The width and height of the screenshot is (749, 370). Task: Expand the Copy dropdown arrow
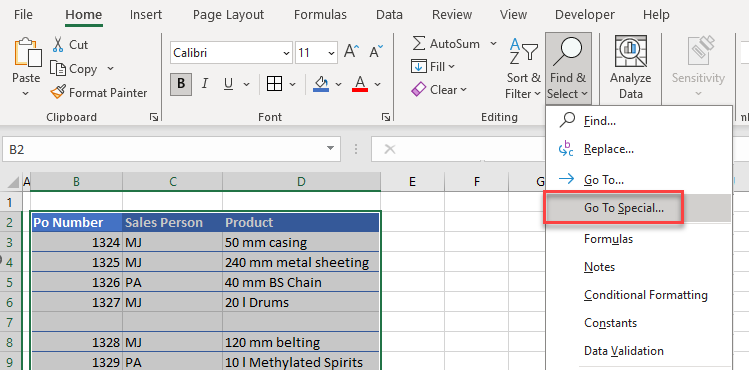110,69
